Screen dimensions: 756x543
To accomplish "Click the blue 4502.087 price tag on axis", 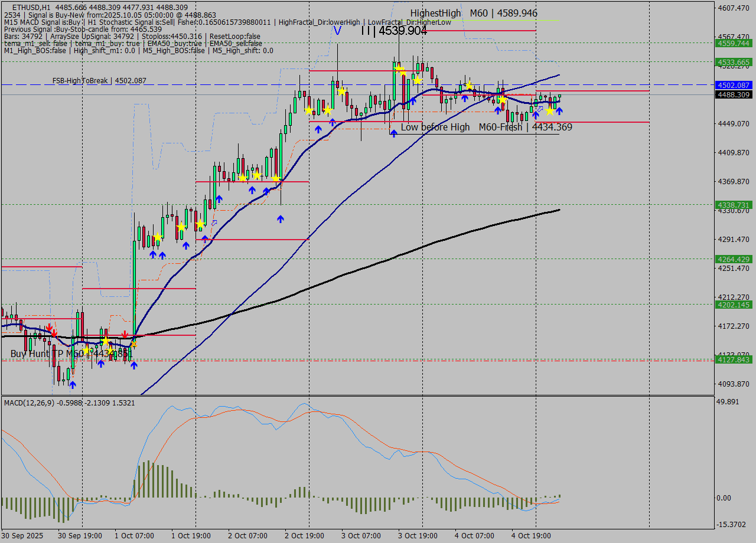I will click(733, 85).
